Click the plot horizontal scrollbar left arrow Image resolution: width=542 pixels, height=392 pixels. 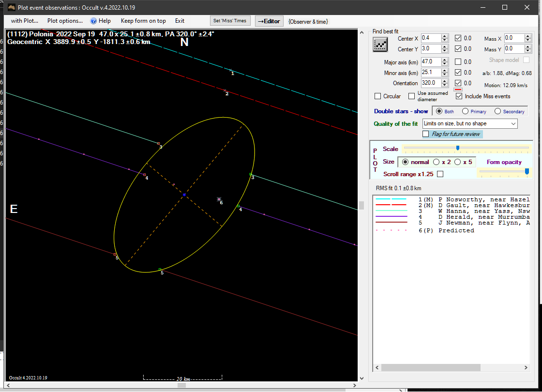click(x=8, y=385)
